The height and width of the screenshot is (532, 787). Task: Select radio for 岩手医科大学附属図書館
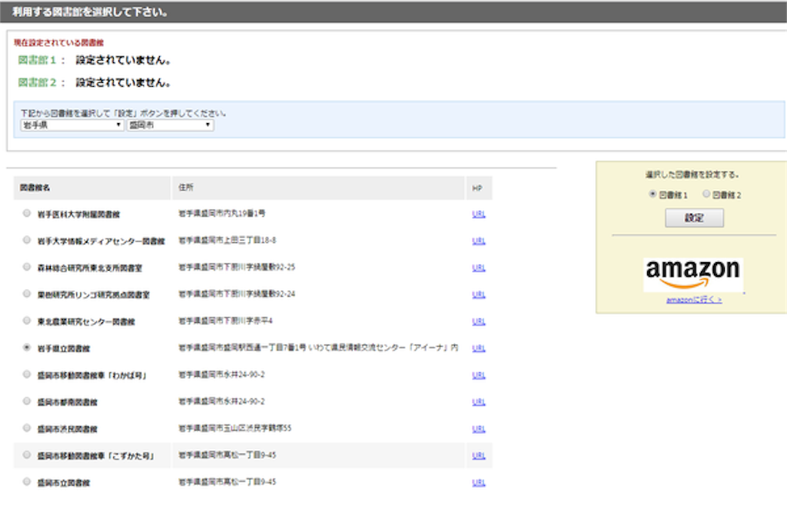[x=27, y=213]
